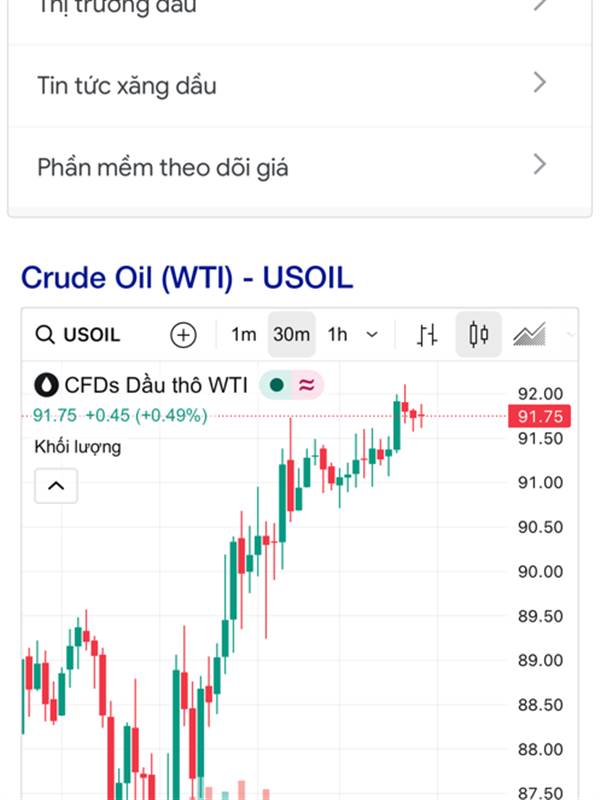
Task: Expand the time interval dropdown chevron
Action: click(373, 335)
